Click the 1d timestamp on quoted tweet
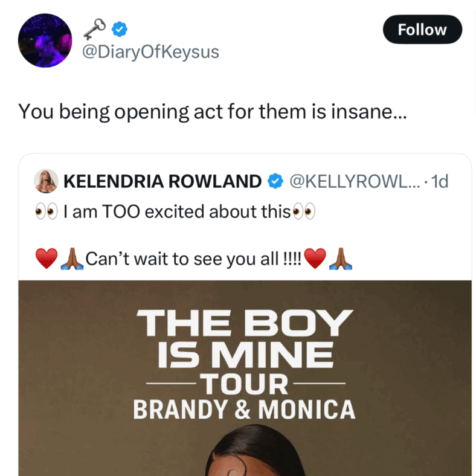The width and height of the screenshot is (476, 476). tap(440, 182)
